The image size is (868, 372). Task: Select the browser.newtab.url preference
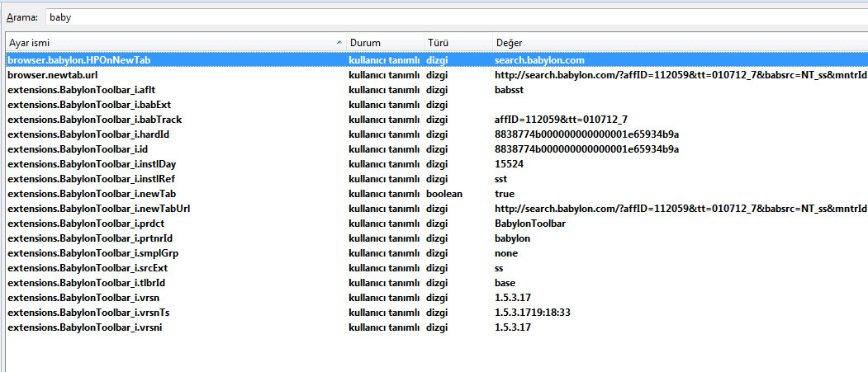(x=436, y=74)
